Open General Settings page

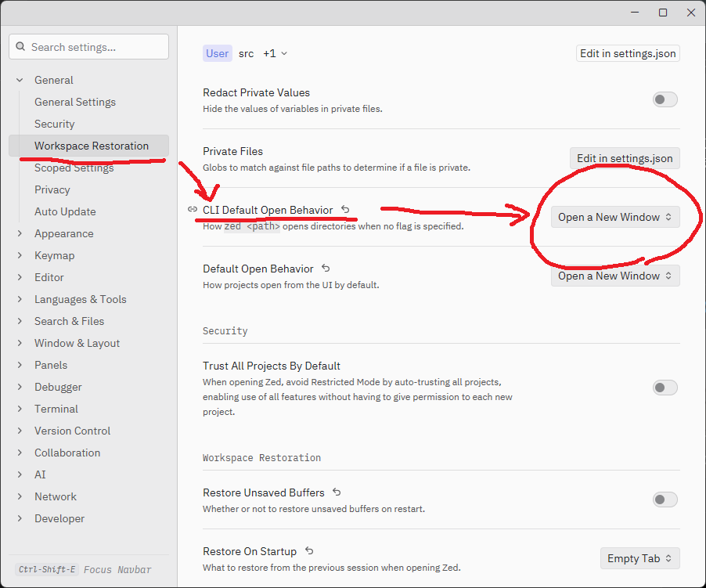pyautogui.click(x=75, y=103)
